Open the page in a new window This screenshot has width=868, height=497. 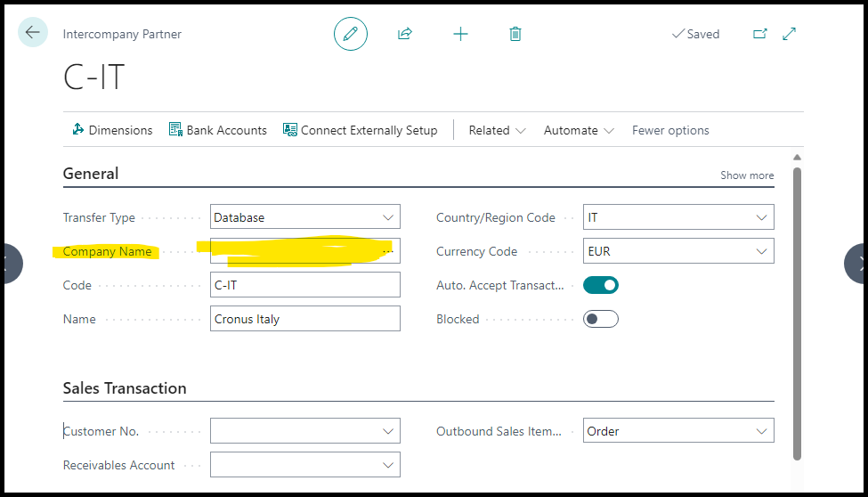759,34
